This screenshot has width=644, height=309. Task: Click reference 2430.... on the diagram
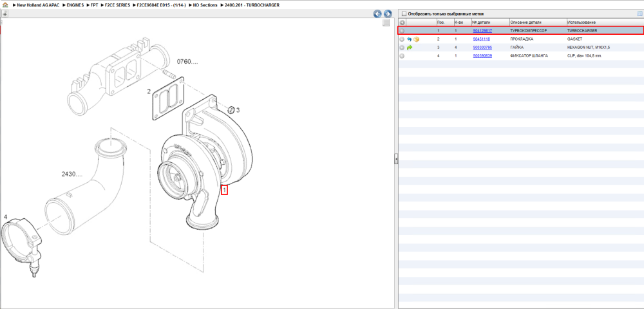[x=73, y=174]
